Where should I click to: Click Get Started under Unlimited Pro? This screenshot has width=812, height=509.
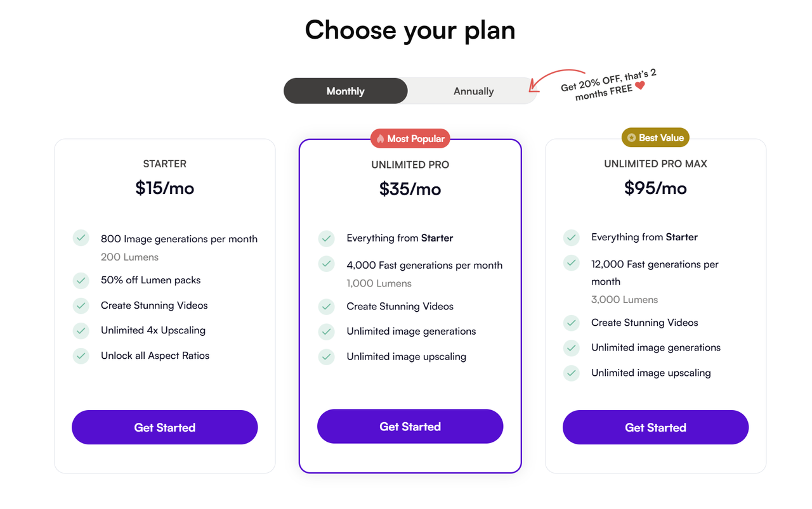click(x=410, y=427)
